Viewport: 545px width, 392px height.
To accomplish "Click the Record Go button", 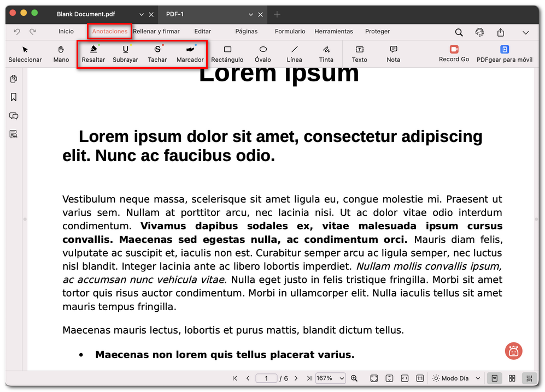I will pos(454,54).
